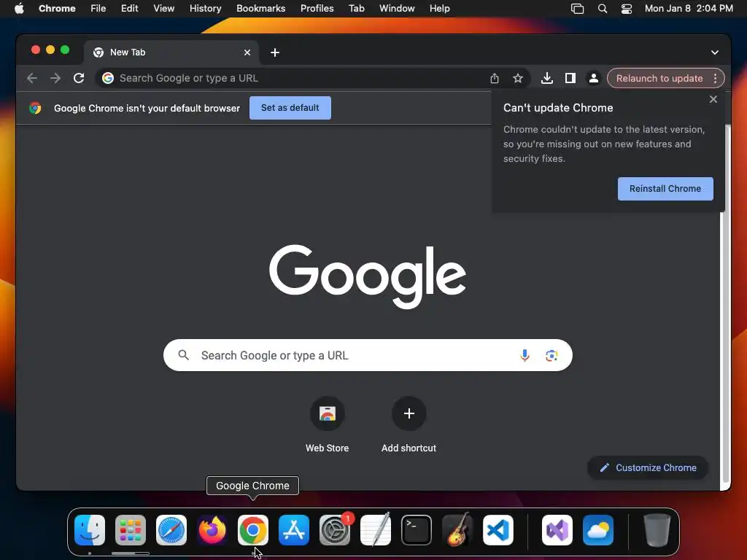The width and height of the screenshot is (747, 560).
Task: Open the Tab menu
Action: pos(356,8)
